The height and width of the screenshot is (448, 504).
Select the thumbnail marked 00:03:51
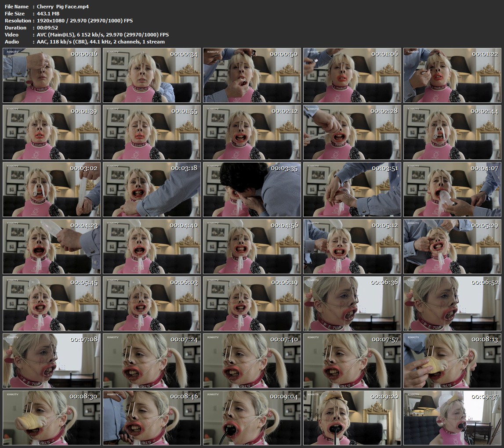pos(352,189)
